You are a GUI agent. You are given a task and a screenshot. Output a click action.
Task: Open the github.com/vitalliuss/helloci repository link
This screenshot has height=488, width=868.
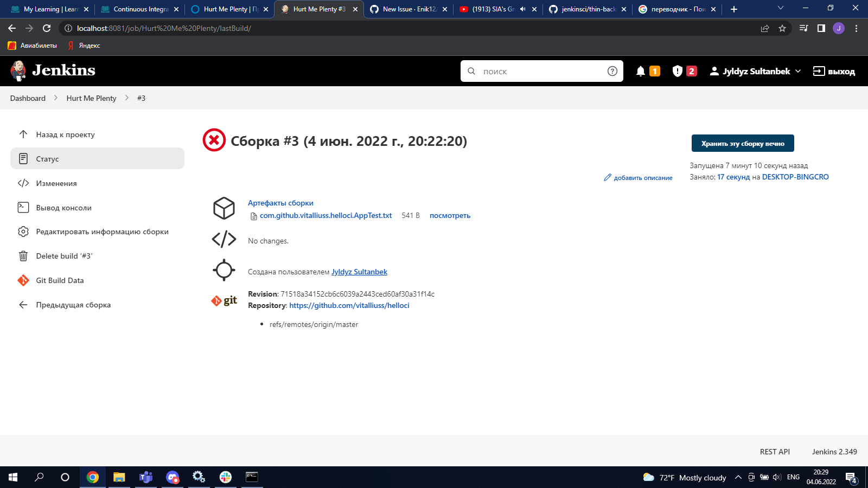click(x=349, y=305)
